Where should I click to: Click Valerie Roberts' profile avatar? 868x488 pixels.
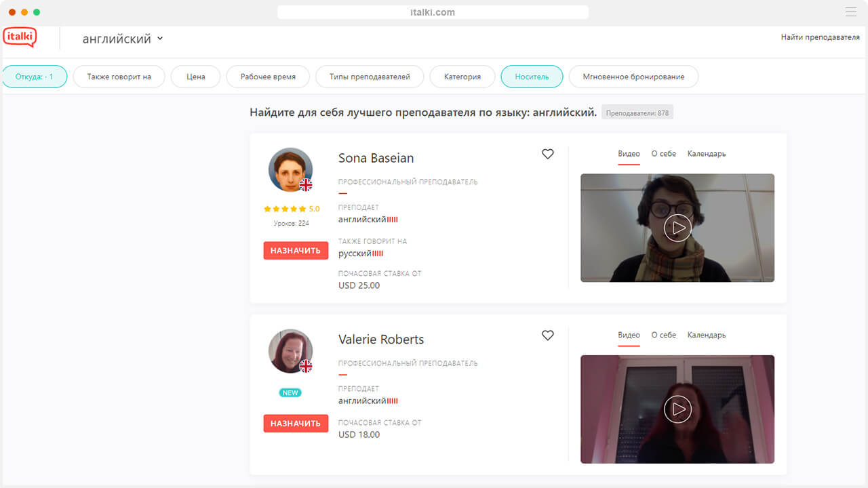[x=290, y=351]
